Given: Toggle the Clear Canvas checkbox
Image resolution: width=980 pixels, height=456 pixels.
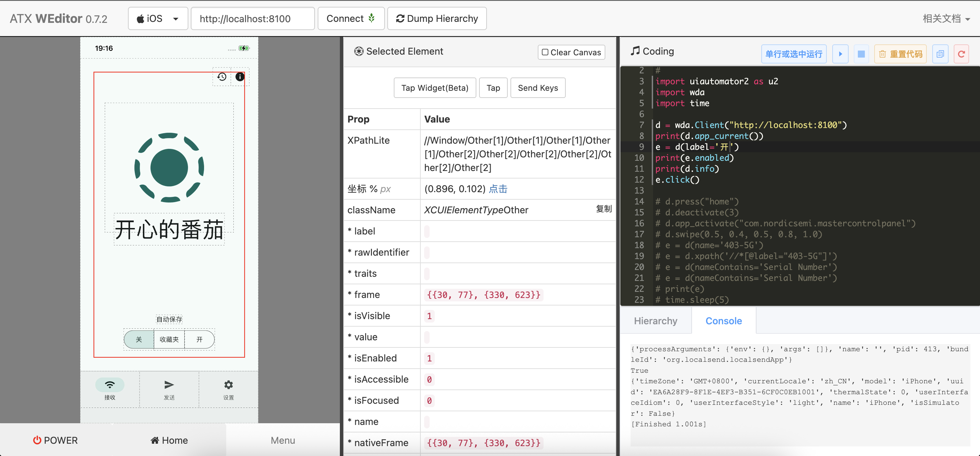Looking at the screenshot, I should pyautogui.click(x=545, y=52).
